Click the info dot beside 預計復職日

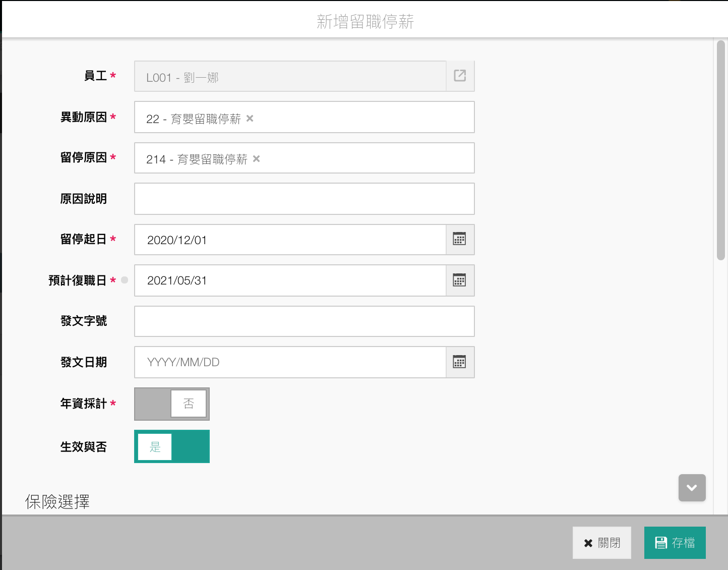pos(125,280)
